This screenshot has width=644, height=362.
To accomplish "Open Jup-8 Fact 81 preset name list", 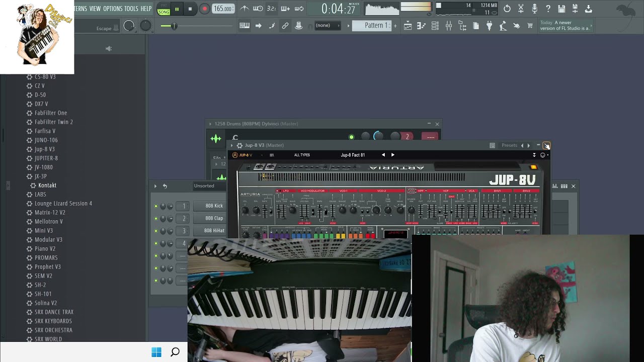I will click(x=353, y=155).
